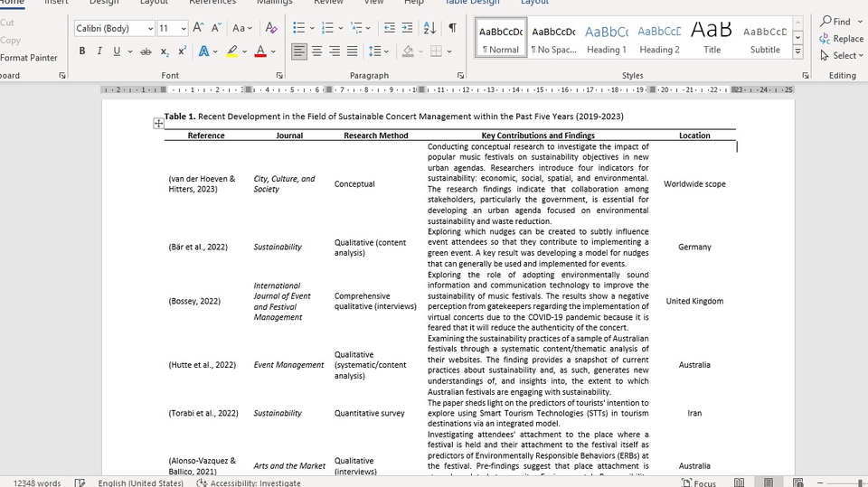This screenshot has width=868, height=487.
Task: Toggle italic formatting
Action: click(99, 52)
